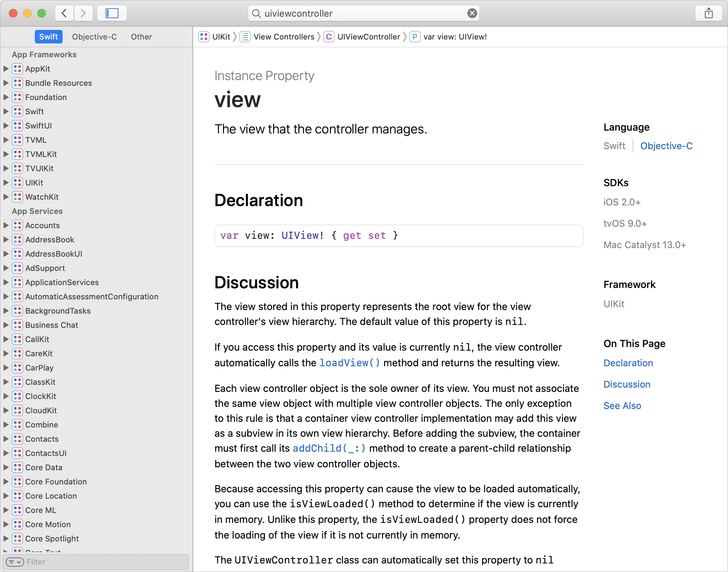728x572 pixels.
Task: Click UIKit framework icon in breadcrumb
Action: pos(204,37)
